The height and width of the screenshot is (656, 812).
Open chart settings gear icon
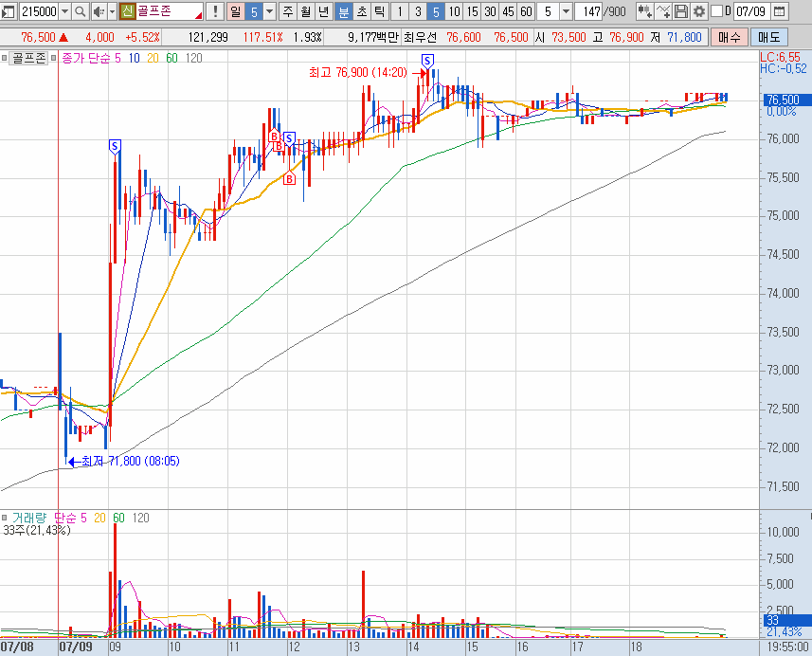[699, 11]
